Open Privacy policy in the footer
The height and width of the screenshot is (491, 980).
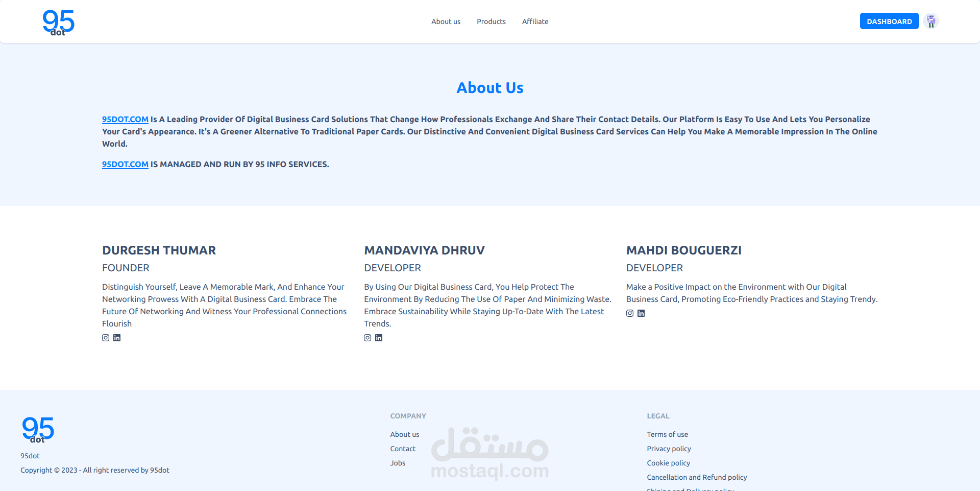[x=669, y=449]
